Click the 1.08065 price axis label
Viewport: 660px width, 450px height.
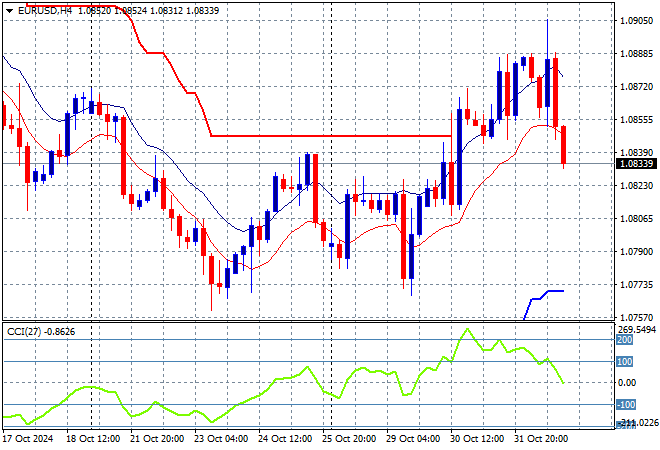tap(636, 218)
